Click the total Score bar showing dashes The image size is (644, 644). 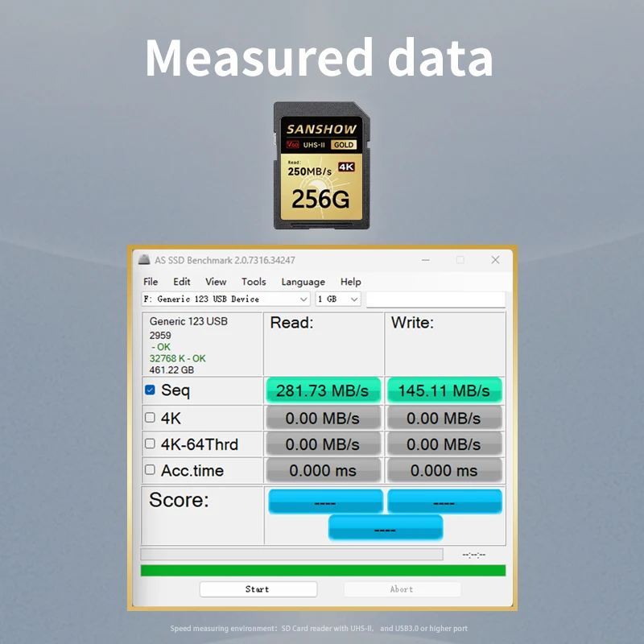[384, 528]
